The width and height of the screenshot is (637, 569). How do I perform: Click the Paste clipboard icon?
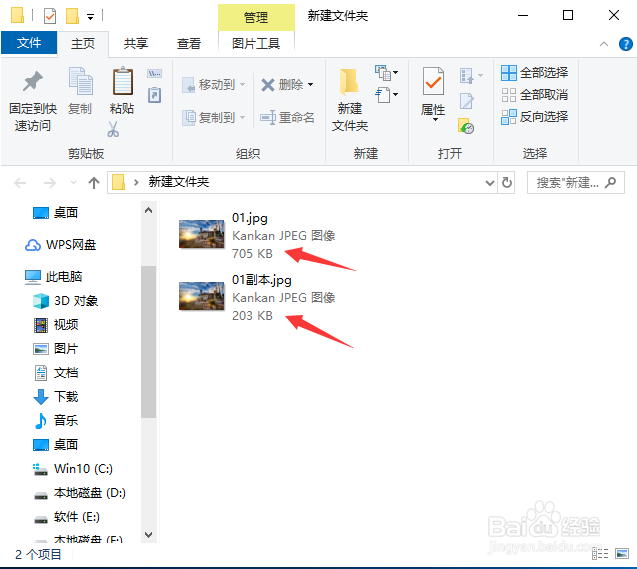pos(122,81)
